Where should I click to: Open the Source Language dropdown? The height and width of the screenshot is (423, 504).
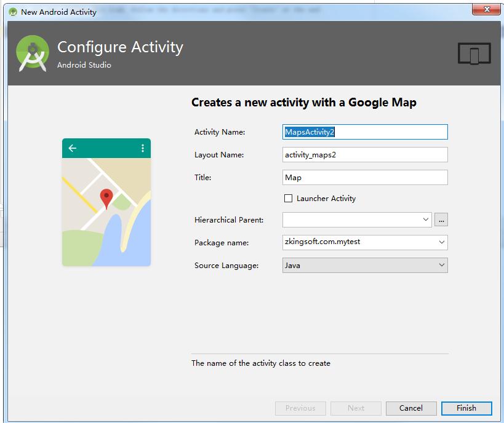[x=441, y=265]
